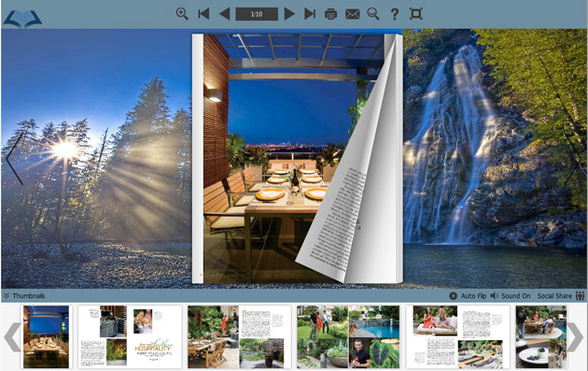This screenshot has height=371, width=588.
Task: Go to the next page arrow
Action: coord(289,14)
